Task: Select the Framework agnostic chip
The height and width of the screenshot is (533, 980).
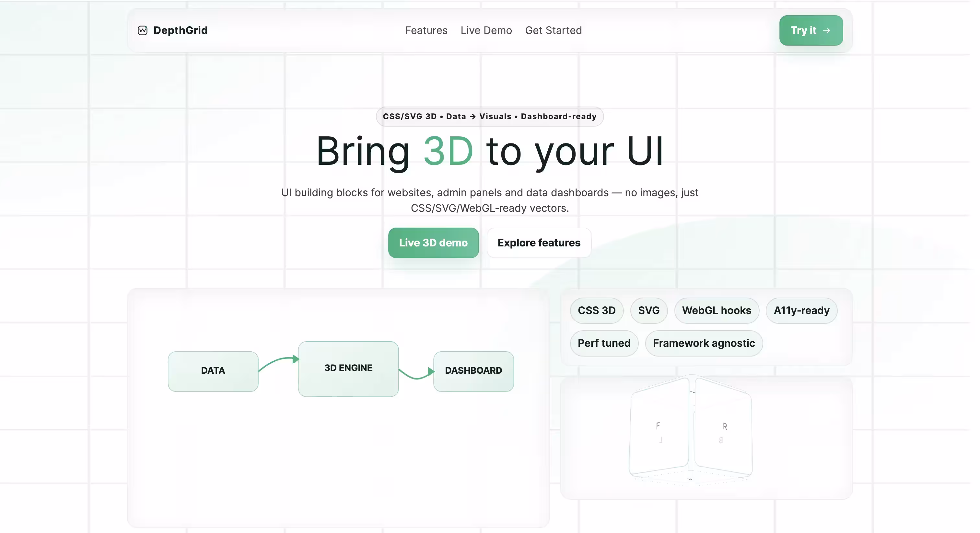Action: tap(704, 343)
